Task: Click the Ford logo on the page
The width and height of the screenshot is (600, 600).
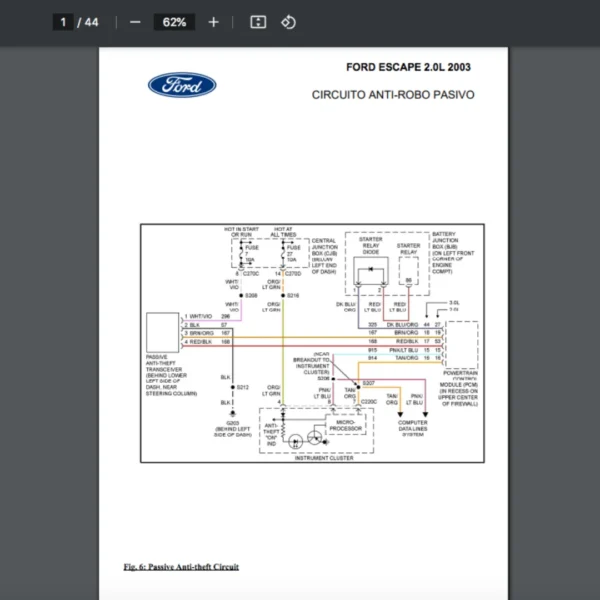Action: 182,85
